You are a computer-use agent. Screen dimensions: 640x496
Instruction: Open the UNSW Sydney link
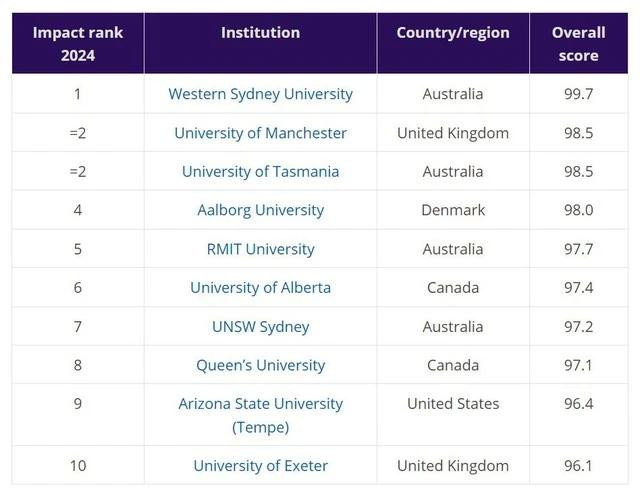(260, 327)
